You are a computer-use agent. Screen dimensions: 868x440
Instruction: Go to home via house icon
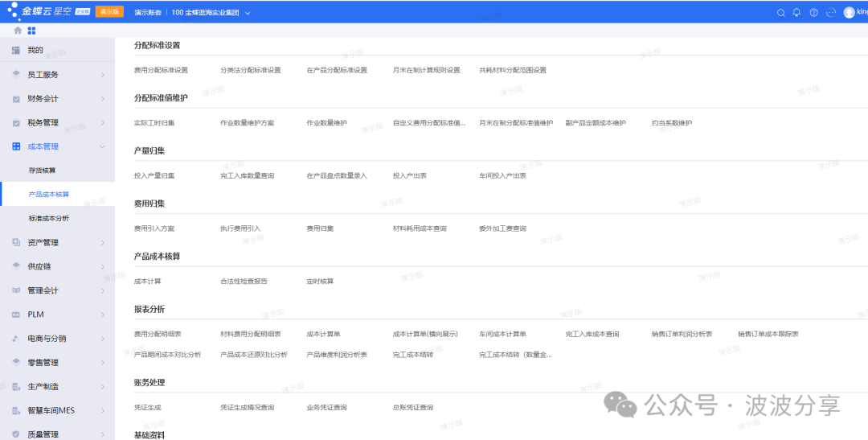18,31
